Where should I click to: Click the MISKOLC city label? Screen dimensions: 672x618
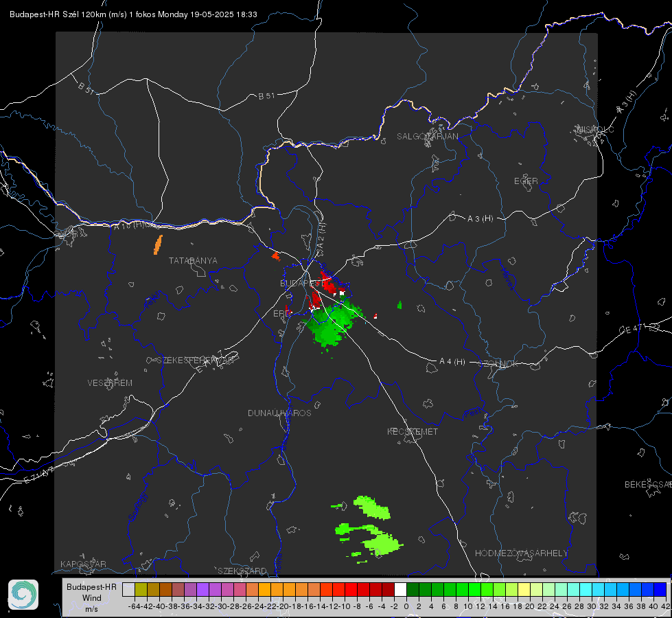(594, 129)
